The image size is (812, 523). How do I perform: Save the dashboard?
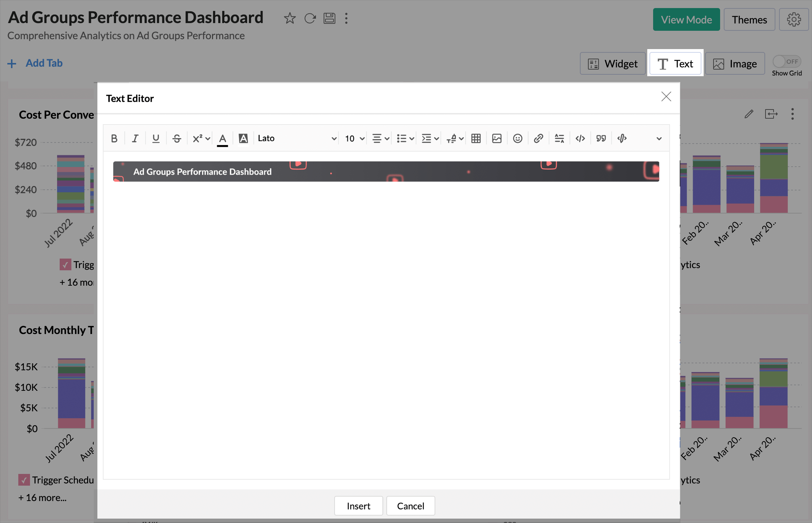[329, 18]
